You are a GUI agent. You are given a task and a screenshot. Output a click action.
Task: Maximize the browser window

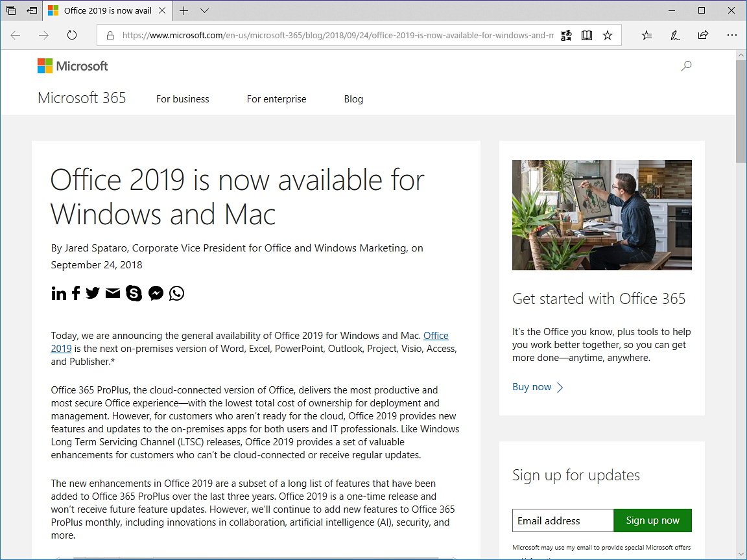pos(701,10)
